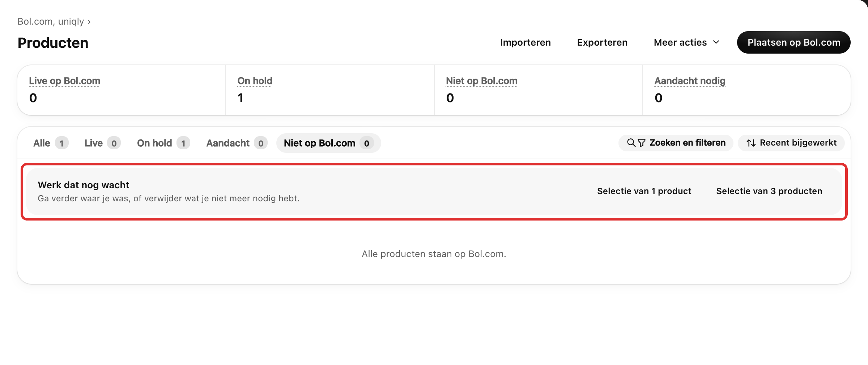
Task: Click Niet op Bol.com stat card label
Action: pyautogui.click(x=482, y=81)
